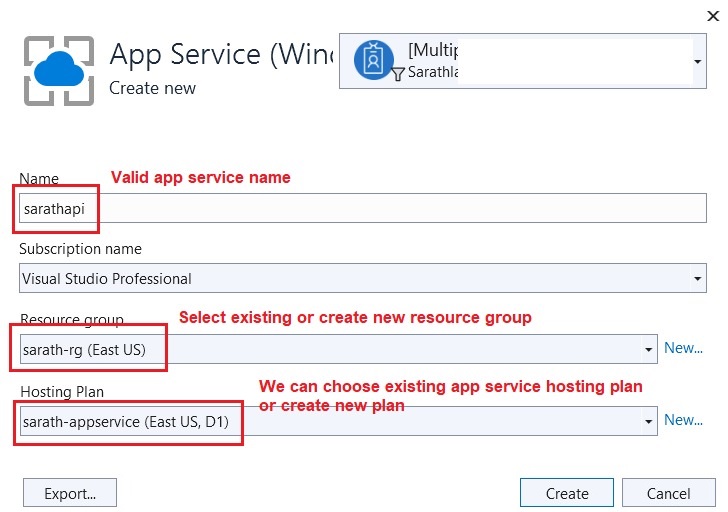Click the Create new subtitle text

click(x=152, y=88)
